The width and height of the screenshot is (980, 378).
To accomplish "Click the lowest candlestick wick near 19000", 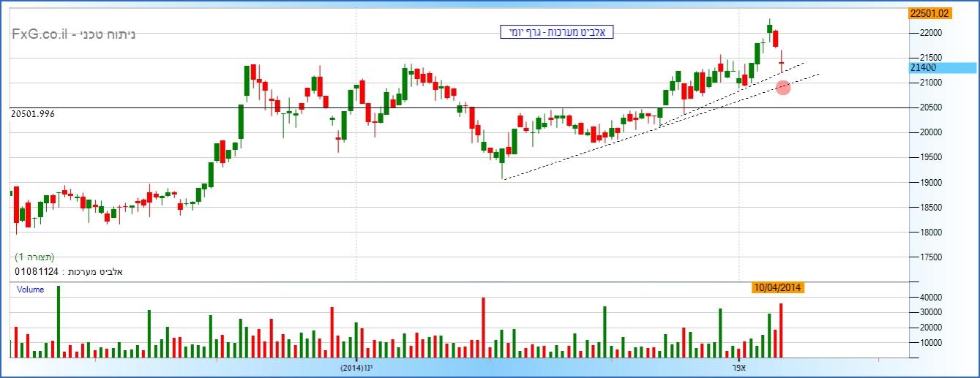I will point(503,173).
